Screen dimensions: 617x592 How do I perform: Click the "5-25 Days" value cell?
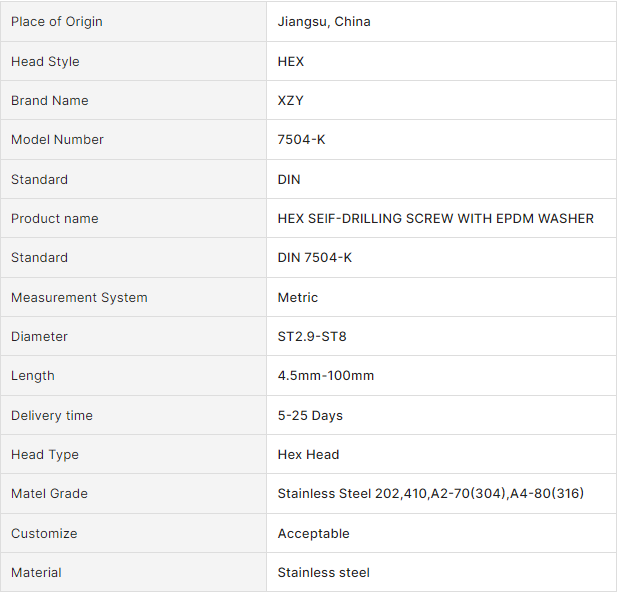pyautogui.click(x=310, y=416)
